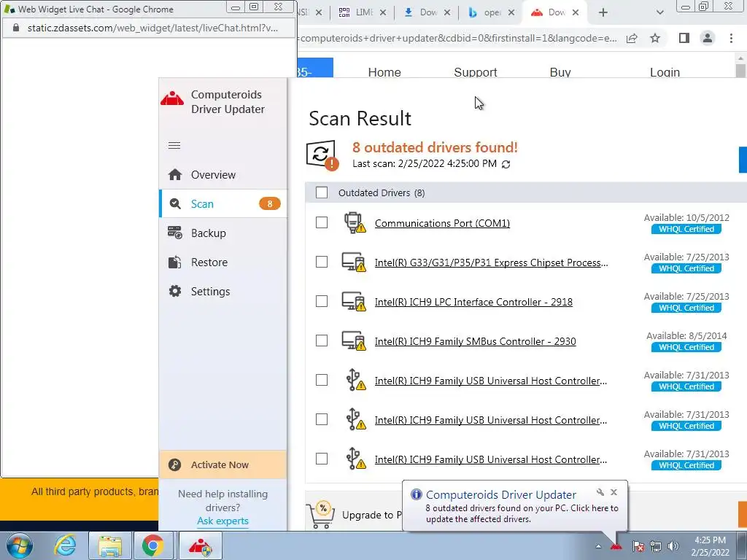Click the shopping cart upgrade icon
This screenshot has width=747, height=560.
click(x=321, y=515)
